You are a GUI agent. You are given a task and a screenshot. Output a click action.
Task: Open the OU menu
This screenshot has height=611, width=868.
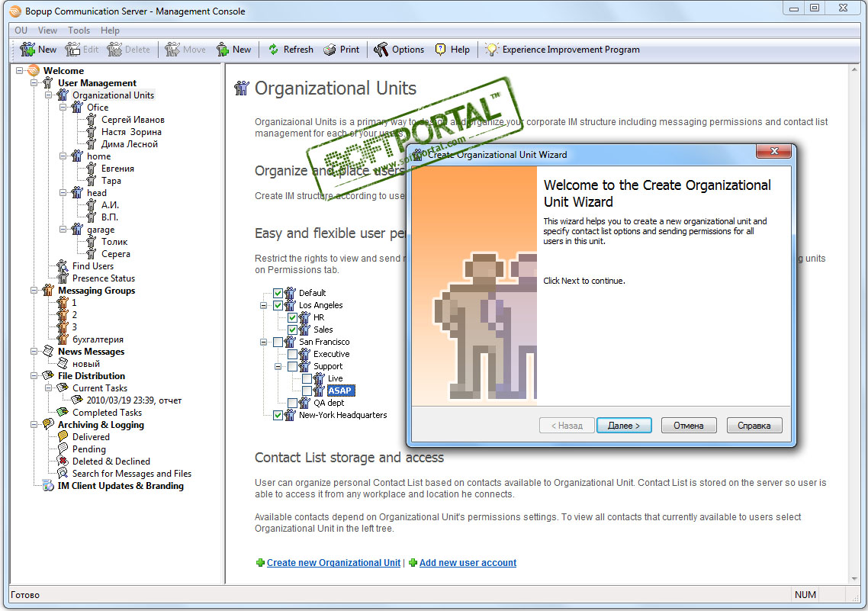coord(21,31)
